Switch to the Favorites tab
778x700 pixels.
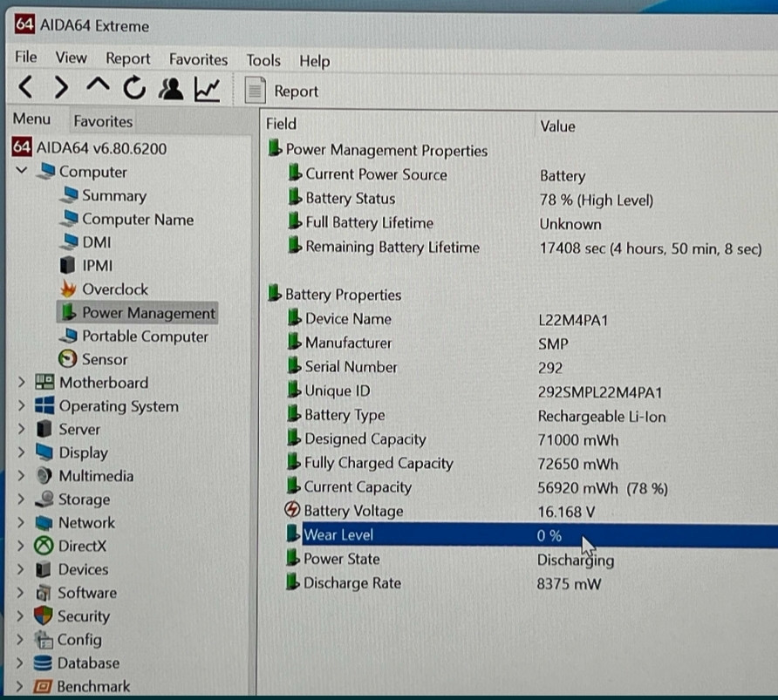point(103,121)
